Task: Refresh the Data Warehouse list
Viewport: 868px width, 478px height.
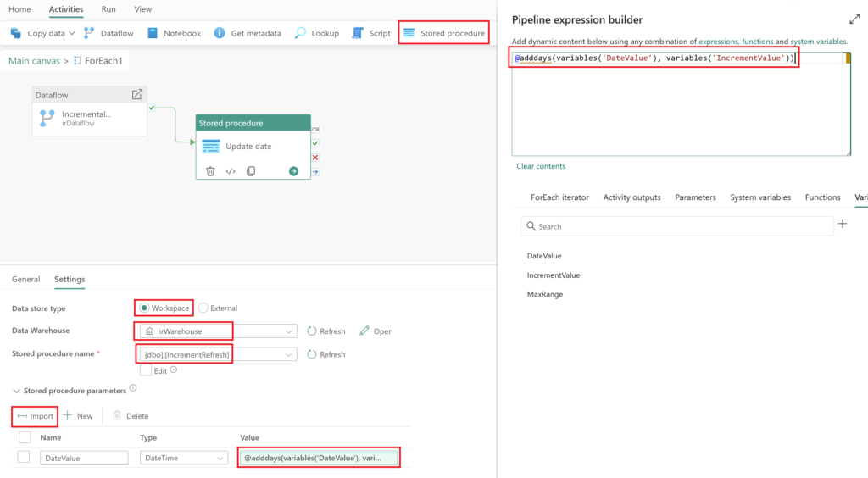Action: click(326, 331)
